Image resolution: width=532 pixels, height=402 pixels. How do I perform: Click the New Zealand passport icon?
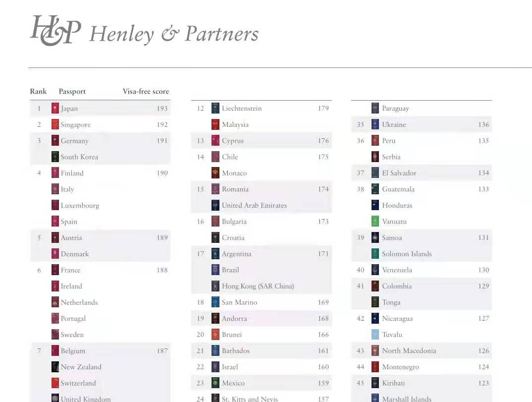click(x=55, y=367)
